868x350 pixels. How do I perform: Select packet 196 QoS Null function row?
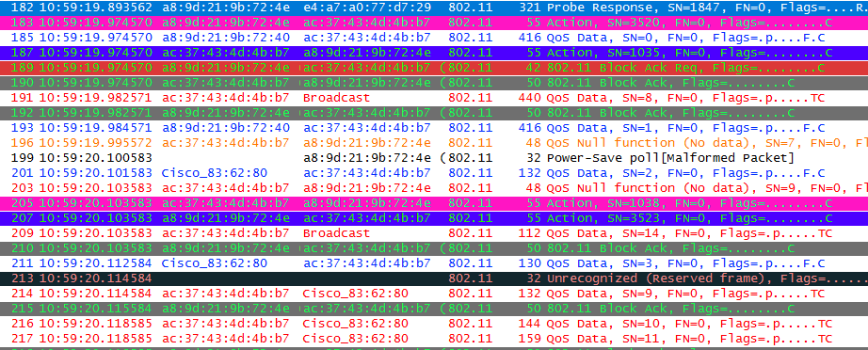point(434,143)
